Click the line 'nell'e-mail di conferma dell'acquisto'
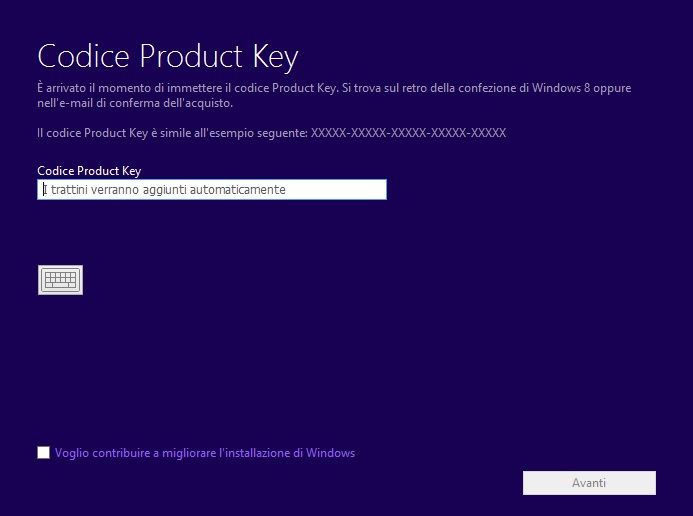The height and width of the screenshot is (516, 693). (134, 103)
